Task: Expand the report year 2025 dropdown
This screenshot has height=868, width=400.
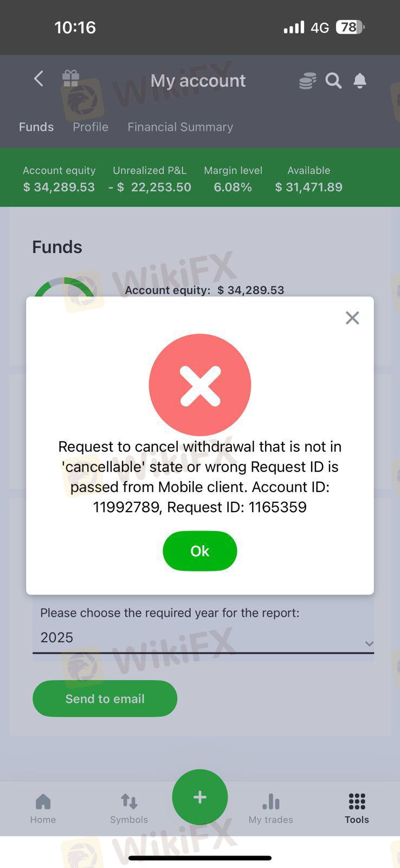Action: point(203,638)
